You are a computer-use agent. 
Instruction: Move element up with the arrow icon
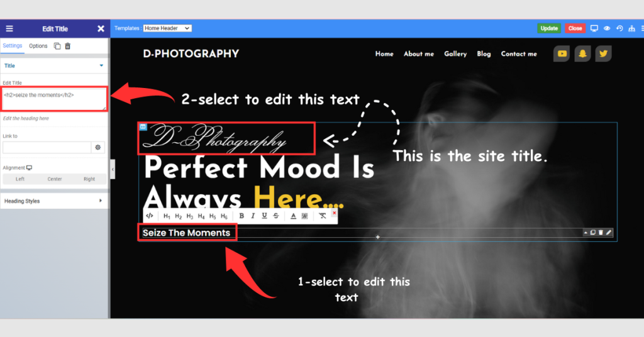coord(586,233)
